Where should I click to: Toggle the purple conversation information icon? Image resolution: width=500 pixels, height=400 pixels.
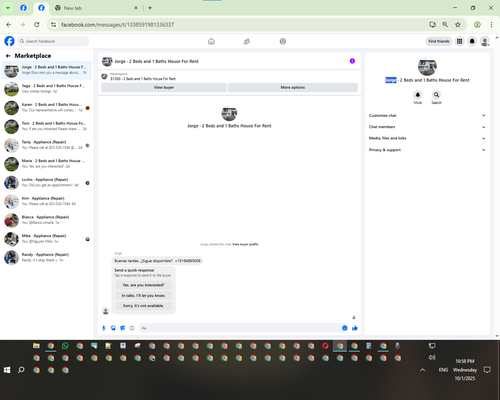(x=352, y=61)
